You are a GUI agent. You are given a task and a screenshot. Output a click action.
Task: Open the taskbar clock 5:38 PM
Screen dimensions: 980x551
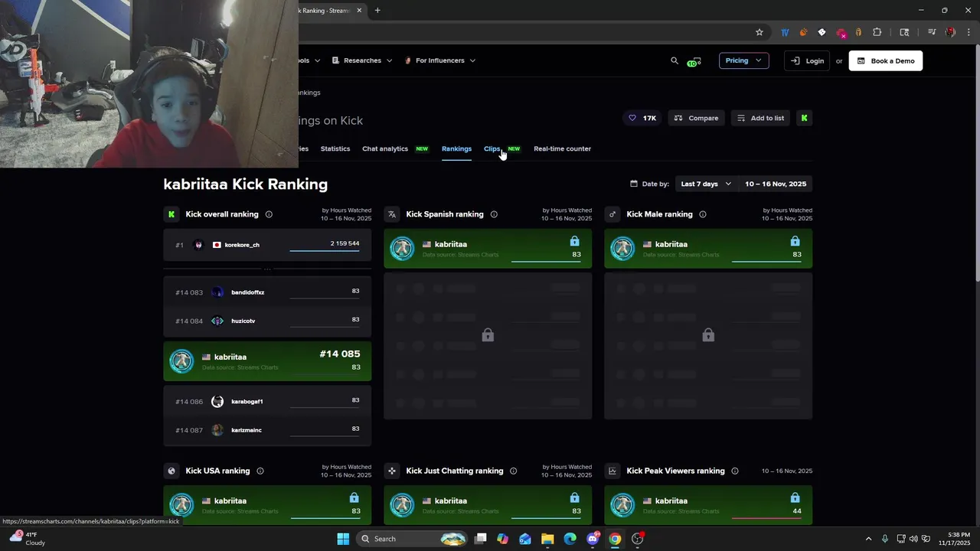953,539
